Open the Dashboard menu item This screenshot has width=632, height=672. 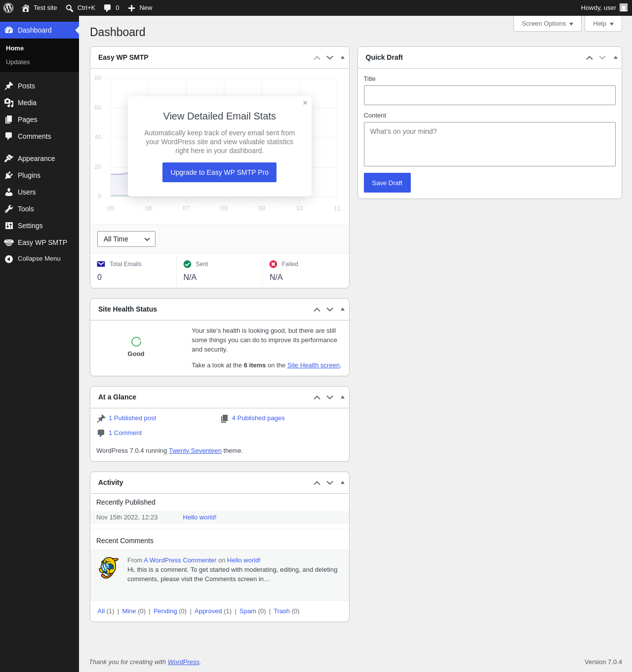(x=39, y=30)
